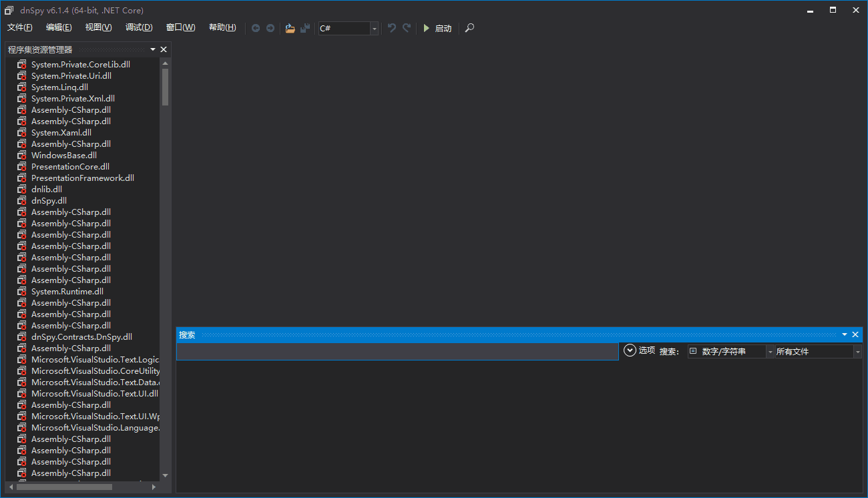Click the undo icon in toolbar
Screen dimensions: 868x498
(392, 28)
